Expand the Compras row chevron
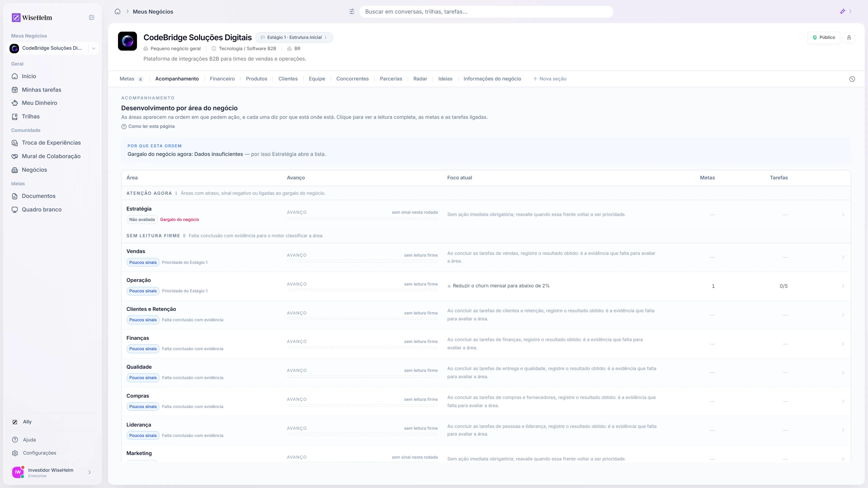 tap(843, 401)
